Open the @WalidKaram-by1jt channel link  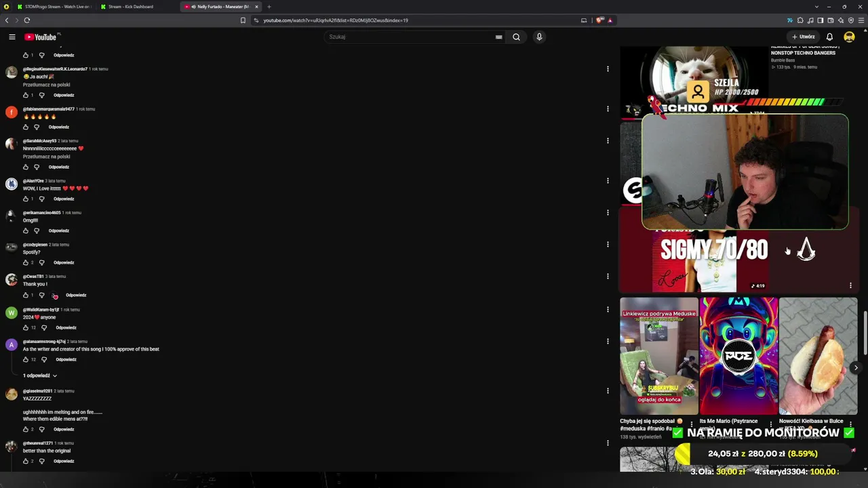coord(41,310)
